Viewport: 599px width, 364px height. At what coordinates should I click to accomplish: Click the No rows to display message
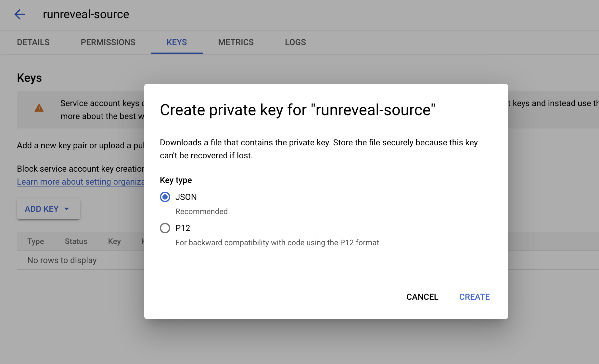point(62,260)
